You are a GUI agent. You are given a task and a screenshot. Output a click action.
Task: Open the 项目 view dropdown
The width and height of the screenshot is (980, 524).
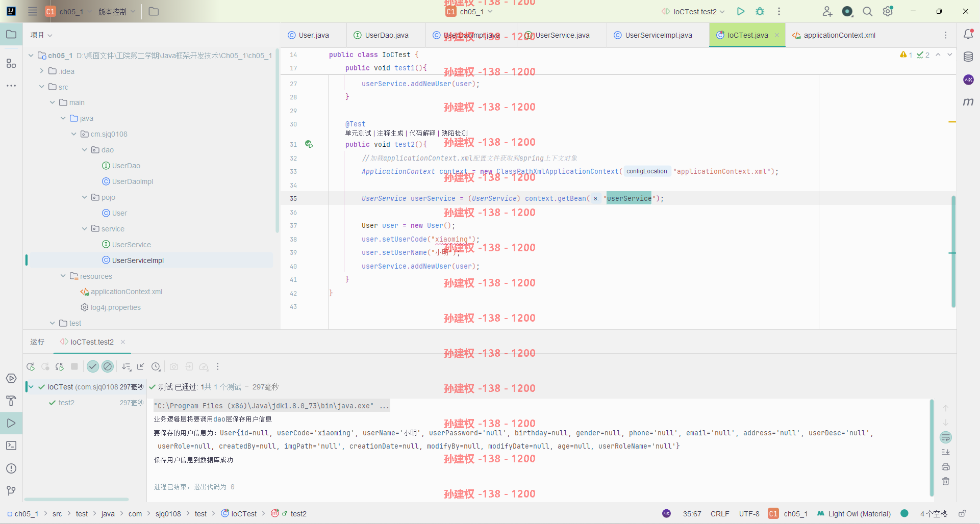[x=41, y=35]
